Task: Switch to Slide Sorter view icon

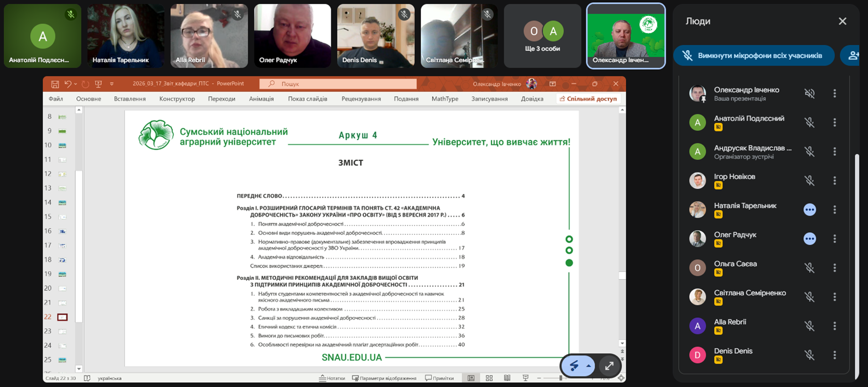Action: (489, 378)
